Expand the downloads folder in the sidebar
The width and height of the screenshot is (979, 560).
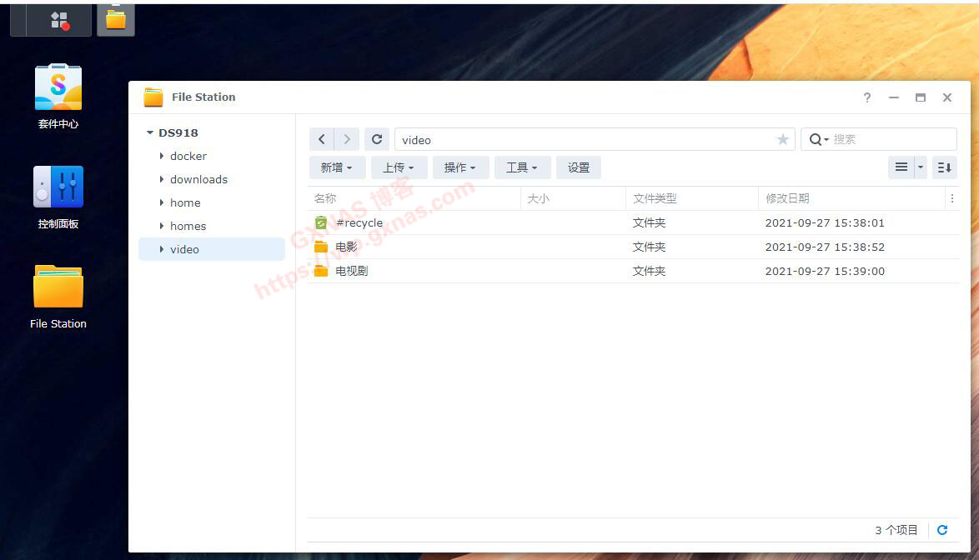pyautogui.click(x=163, y=179)
